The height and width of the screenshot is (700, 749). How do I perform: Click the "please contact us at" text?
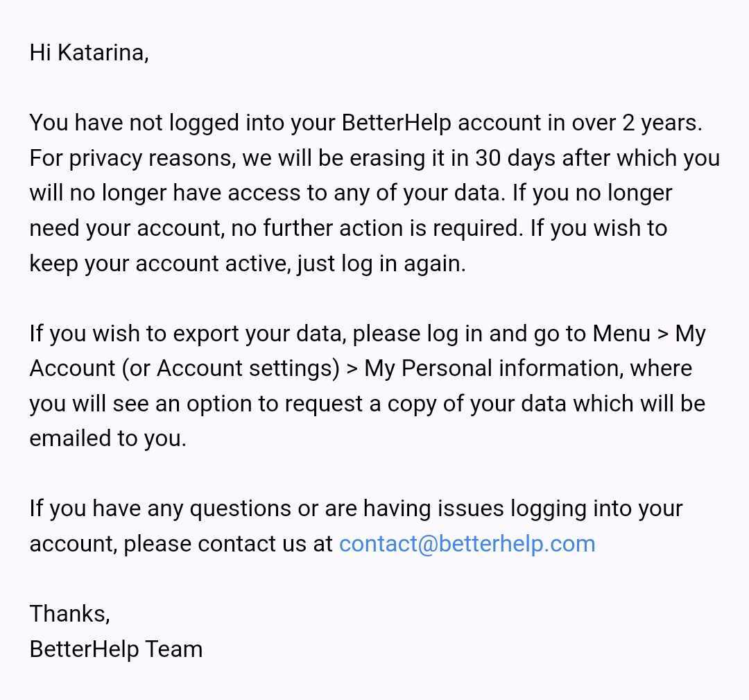[x=228, y=543]
